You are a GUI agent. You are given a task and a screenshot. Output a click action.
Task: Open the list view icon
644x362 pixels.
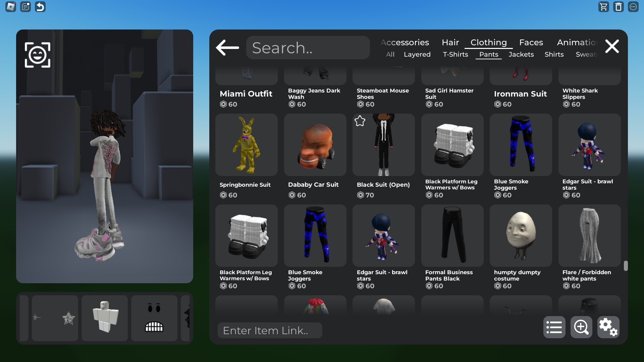tap(554, 327)
